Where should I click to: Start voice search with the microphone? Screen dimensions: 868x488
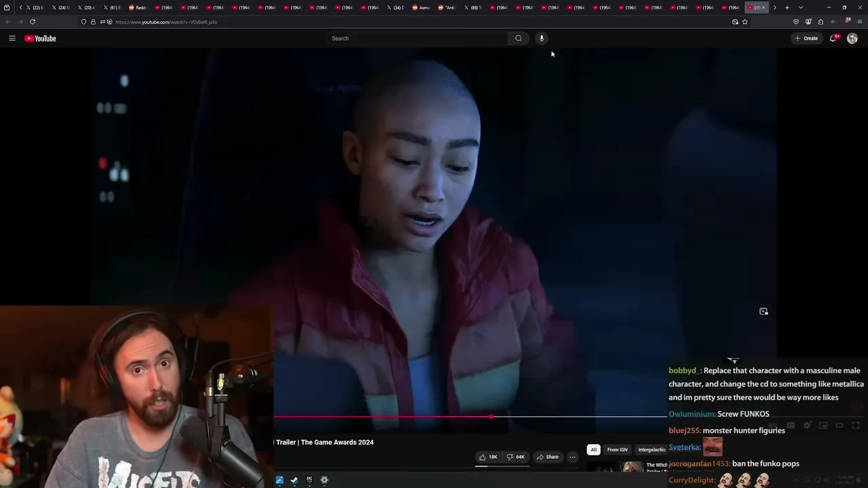pyautogui.click(x=542, y=39)
